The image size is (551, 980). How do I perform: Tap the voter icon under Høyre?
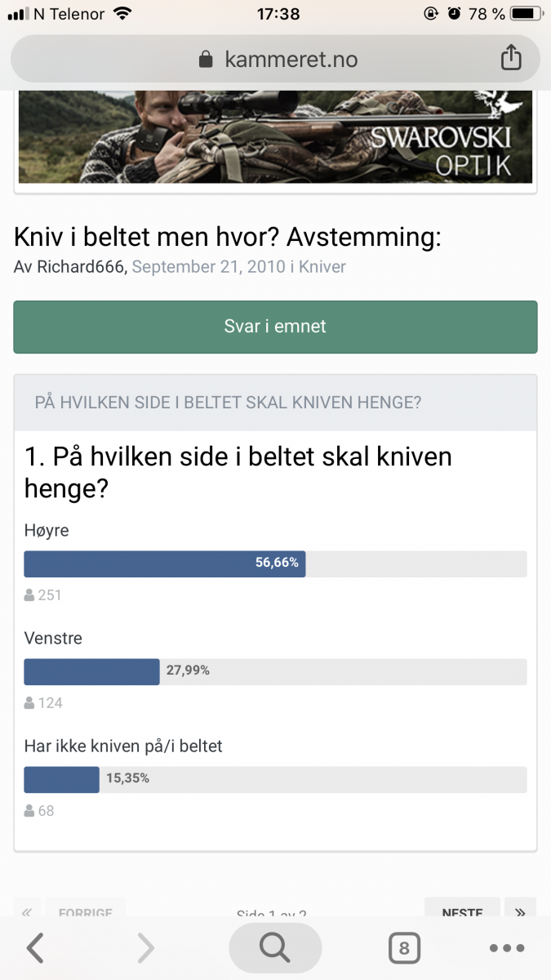(x=29, y=595)
